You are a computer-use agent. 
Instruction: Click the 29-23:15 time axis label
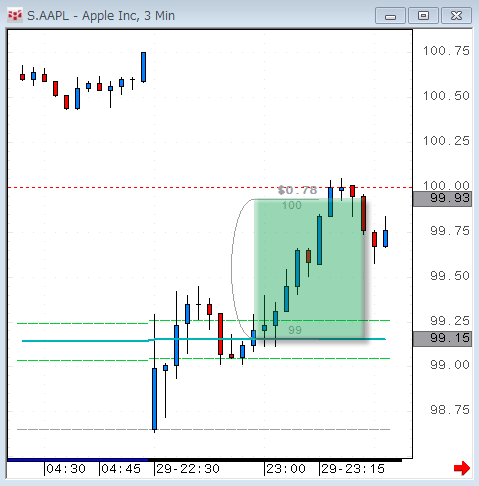point(353,469)
